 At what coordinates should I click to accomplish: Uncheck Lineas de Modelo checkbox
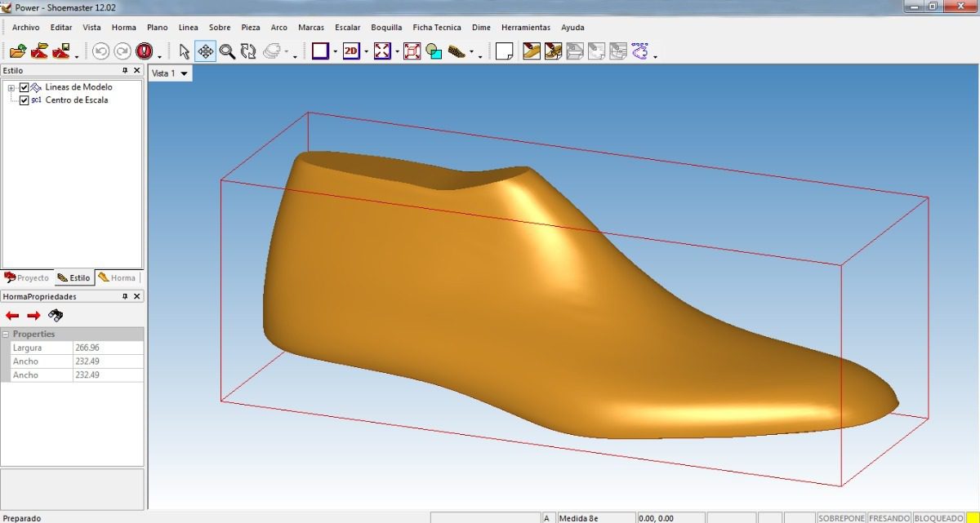24,87
